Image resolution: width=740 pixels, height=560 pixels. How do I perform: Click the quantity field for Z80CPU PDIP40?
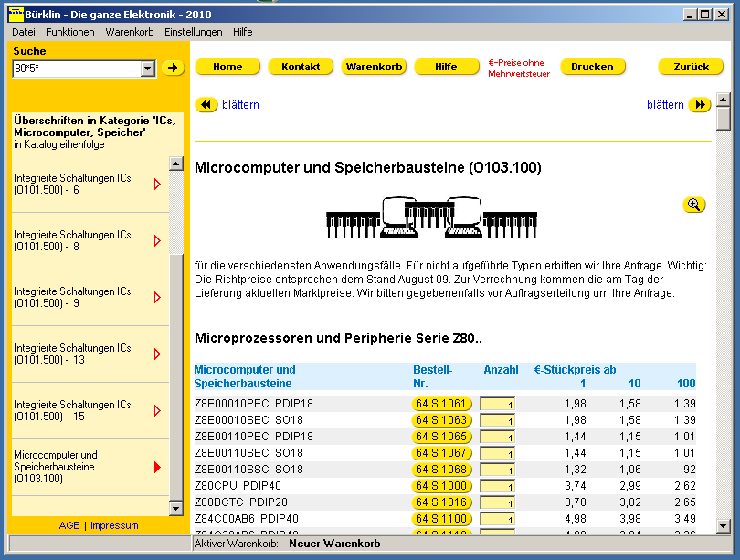[497, 486]
